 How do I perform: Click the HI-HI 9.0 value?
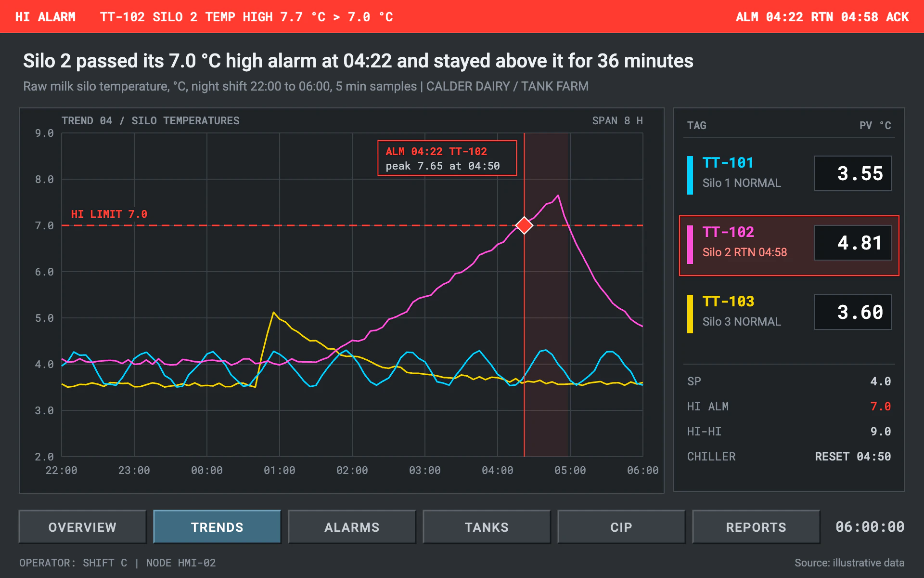click(881, 432)
